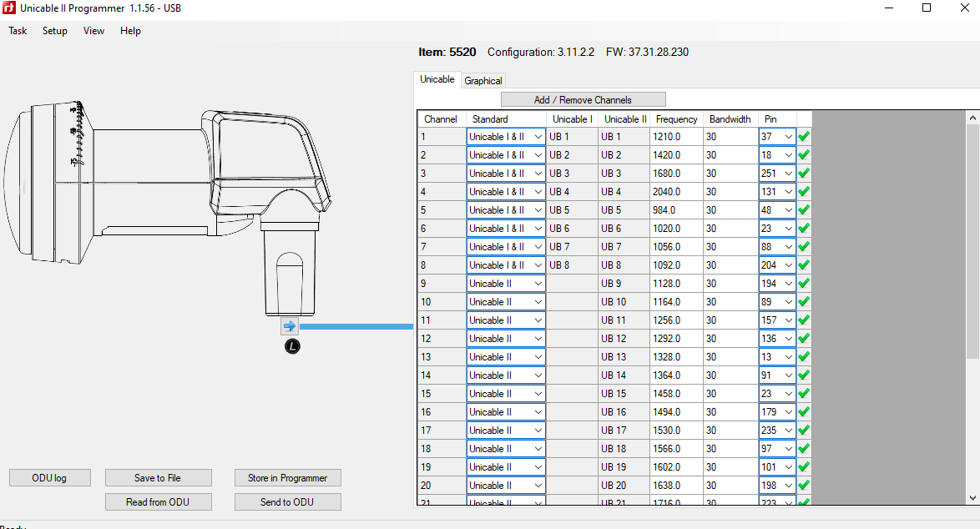Open Standard dropdown for channel 12

click(538, 339)
